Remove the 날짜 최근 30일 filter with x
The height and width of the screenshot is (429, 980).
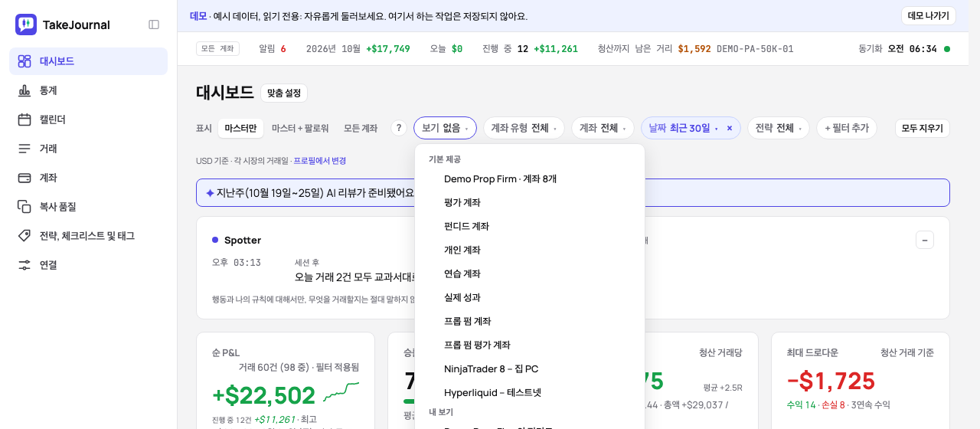[730, 128]
